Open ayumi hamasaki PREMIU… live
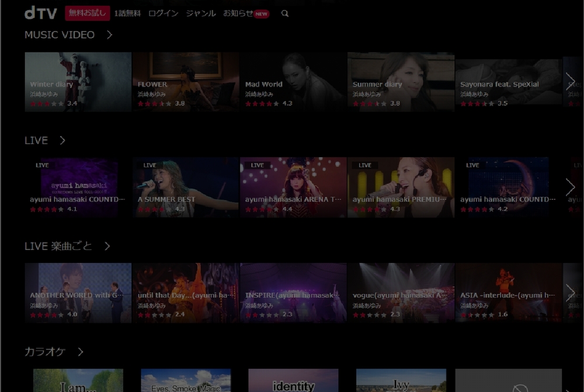Image resolution: width=584 pixels, height=392 pixels. (401, 188)
